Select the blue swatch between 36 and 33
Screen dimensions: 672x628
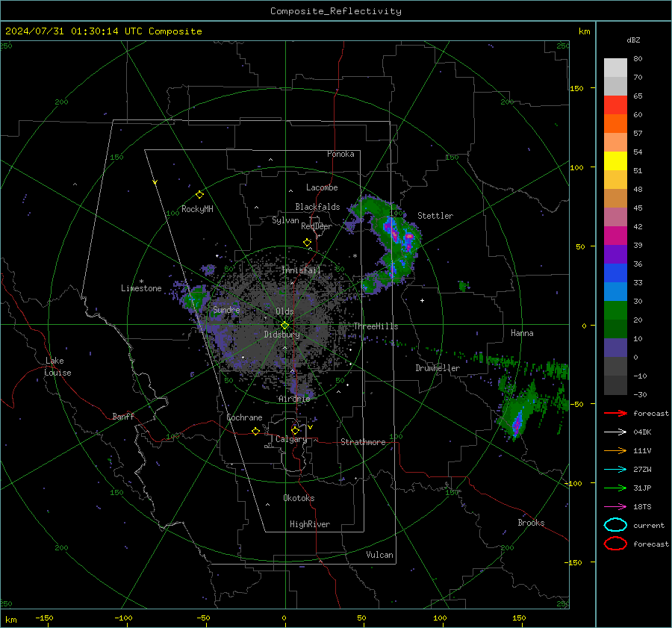(x=615, y=273)
